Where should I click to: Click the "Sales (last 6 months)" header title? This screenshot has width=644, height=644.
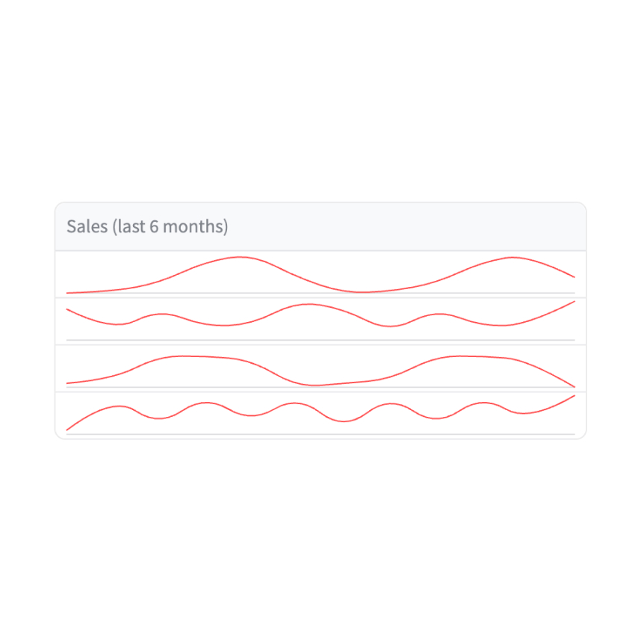[x=147, y=226]
